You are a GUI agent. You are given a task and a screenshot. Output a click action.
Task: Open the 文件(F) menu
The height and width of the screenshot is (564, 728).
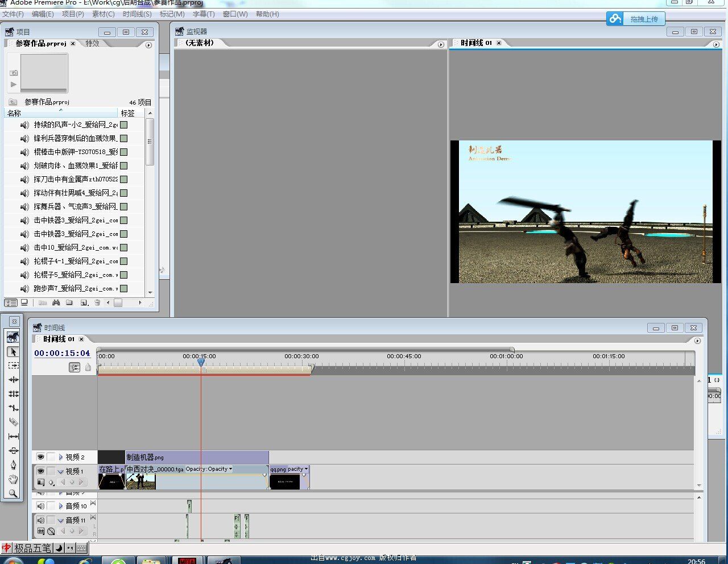(13, 14)
